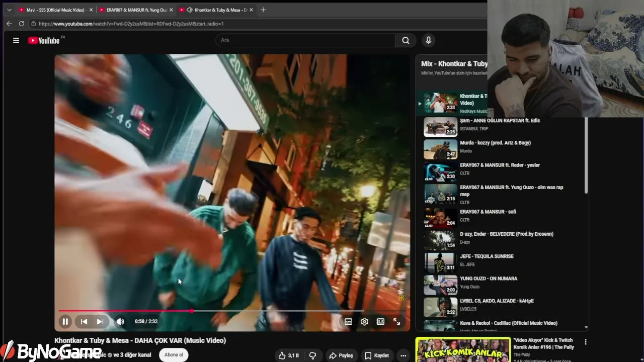Close the ERAY067 & MANSUR ft. Yung Ouzo tab
The height and width of the screenshot is (362, 644).
[171, 10]
